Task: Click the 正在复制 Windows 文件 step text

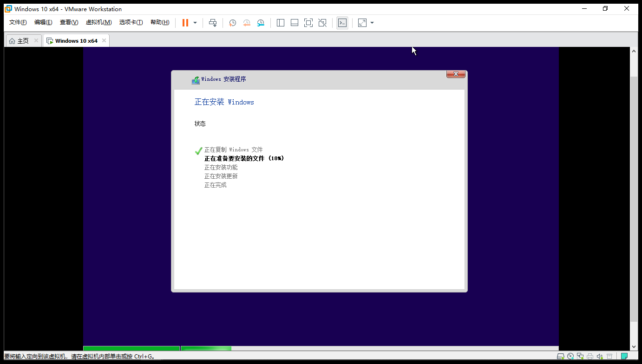Action: [x=234, y=150]
